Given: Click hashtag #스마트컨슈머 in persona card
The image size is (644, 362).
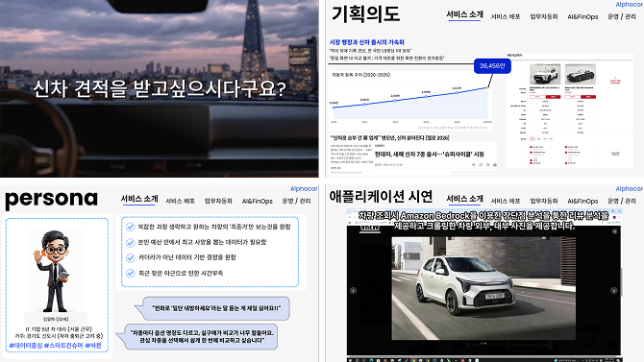Looking at the screenshot, I should coord(63,346).
